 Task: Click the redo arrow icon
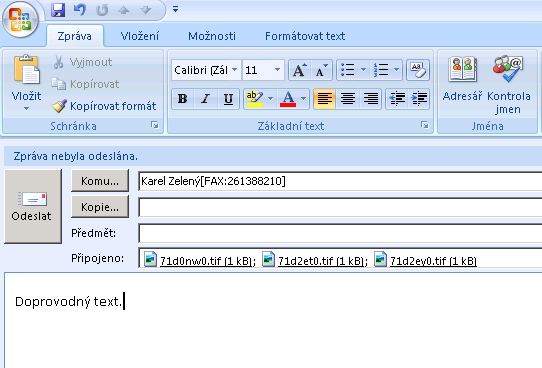(102, 10)
